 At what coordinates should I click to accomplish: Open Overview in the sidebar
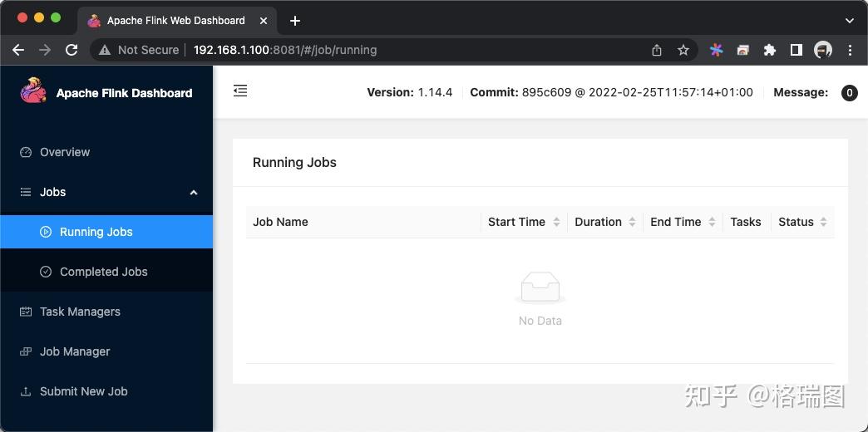[x=65, y=152]
